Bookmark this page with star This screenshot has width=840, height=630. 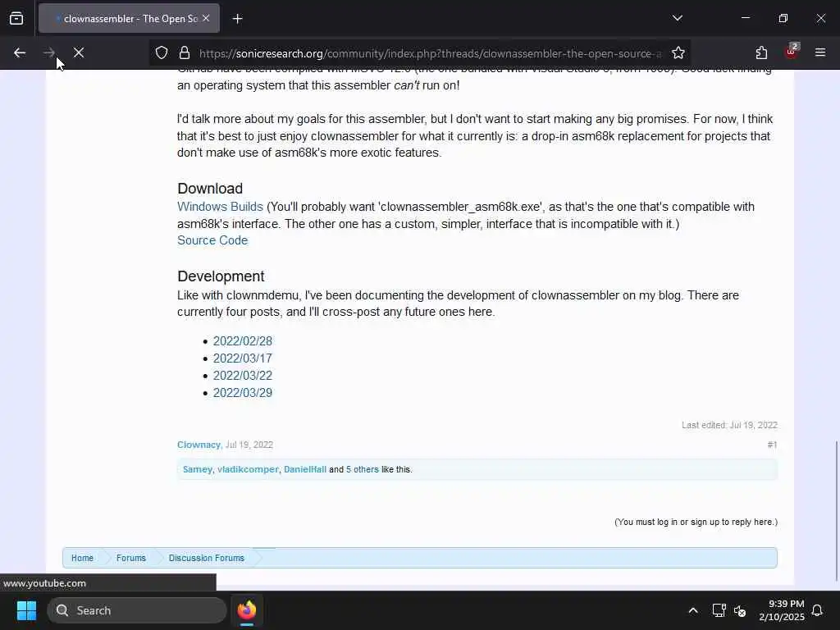coord(678,53)
